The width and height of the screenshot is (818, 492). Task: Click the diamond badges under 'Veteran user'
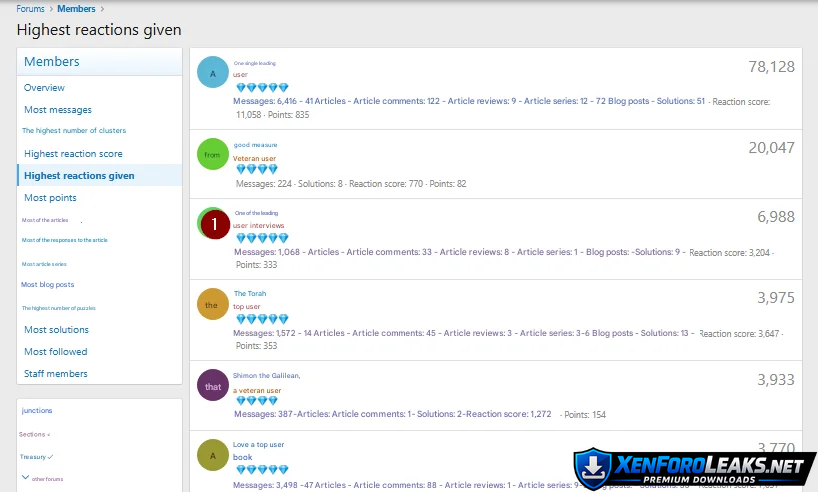click(256, 170)
